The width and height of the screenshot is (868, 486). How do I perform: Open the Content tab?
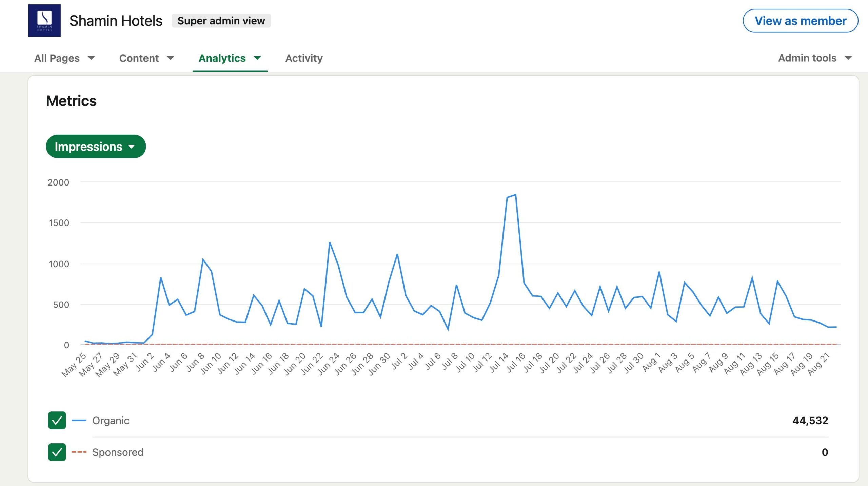[x=139, y=58]
